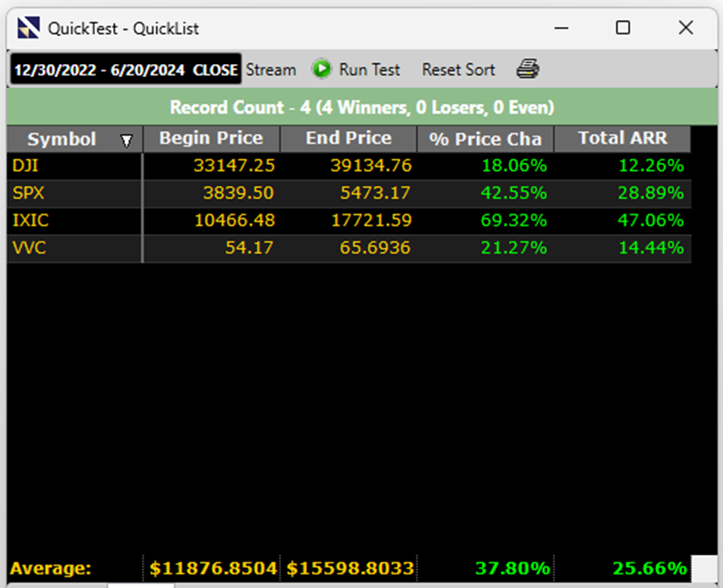Maximize the QuickTest window
This screenshot has height=588, width=723.
coord(623,28)
